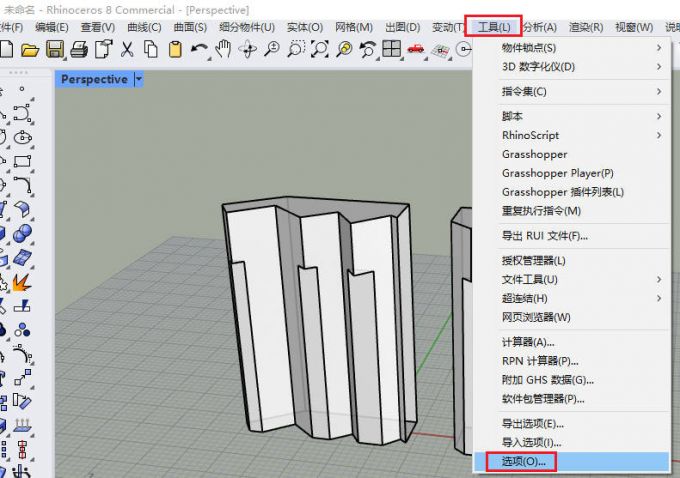Select the Zoom Dynamic magnifier
The height and width of the screenshot is (478, 680).
272,49
